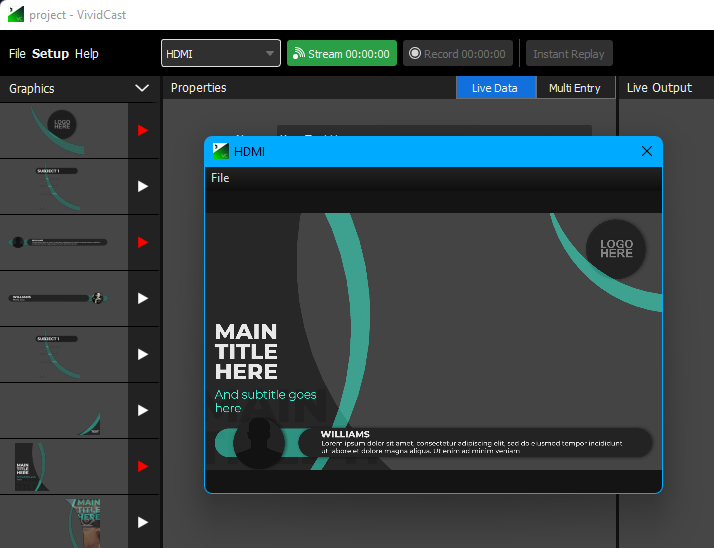Open the File menu in the main menu bar
Image resolution: width=714 pixels, height=548 pixels.
point(17,54)
